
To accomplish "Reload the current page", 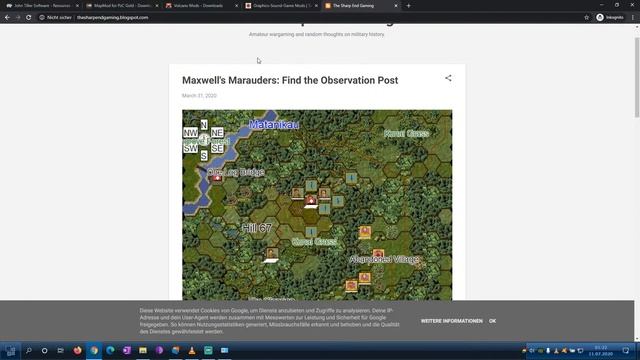I will click(x=29, y=18).
